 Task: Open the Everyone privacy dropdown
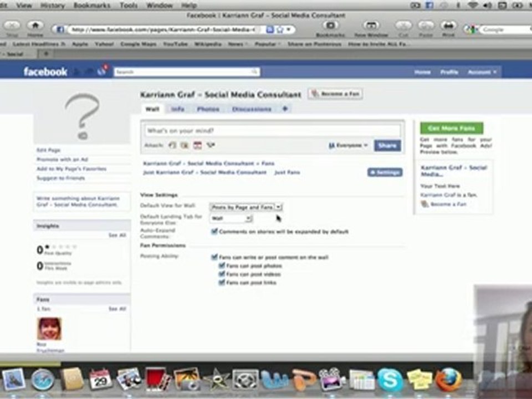(x=348, y=145)
